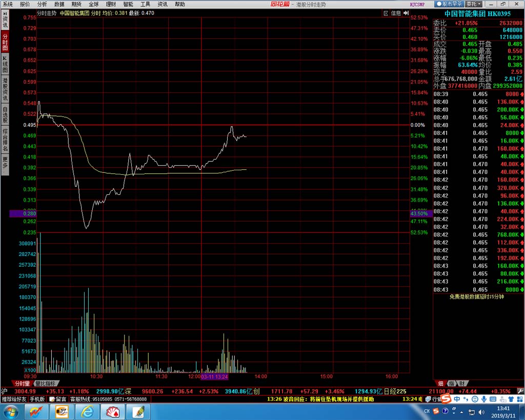The width and height of the screenshot is (525, 420).
Task: Click the collapse-panel arrow icon beside 信息
Action: (406, 13)
